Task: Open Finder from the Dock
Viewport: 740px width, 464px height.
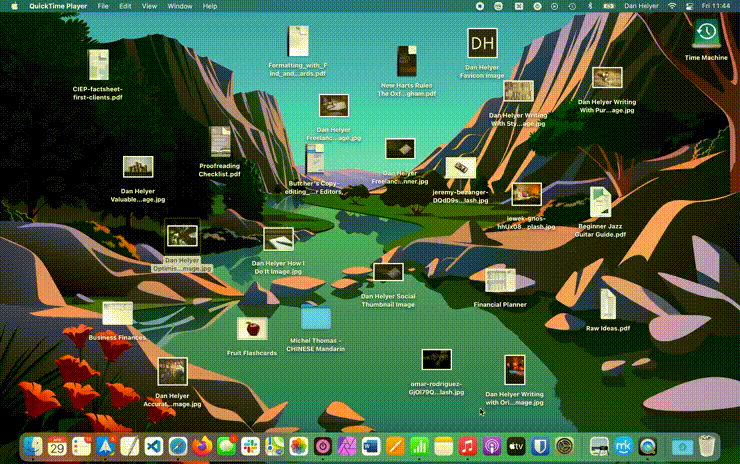Action: [x=33, y=446]
